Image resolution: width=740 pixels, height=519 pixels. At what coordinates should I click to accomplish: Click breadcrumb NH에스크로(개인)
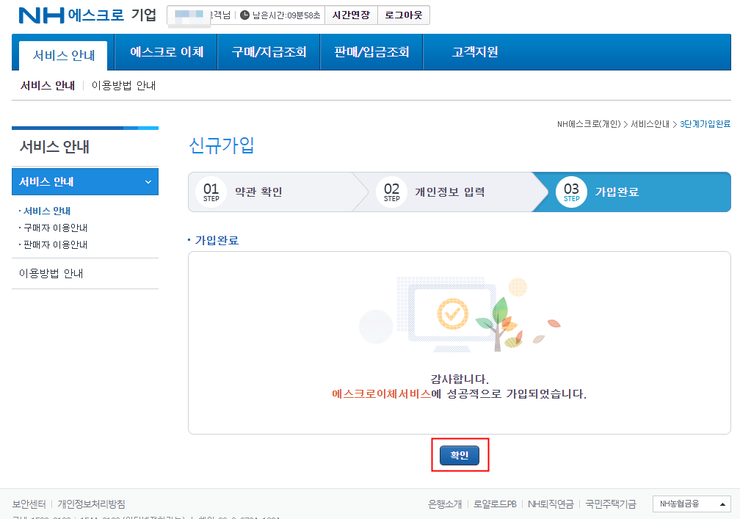pyautogui.click(x=589, y=124)
